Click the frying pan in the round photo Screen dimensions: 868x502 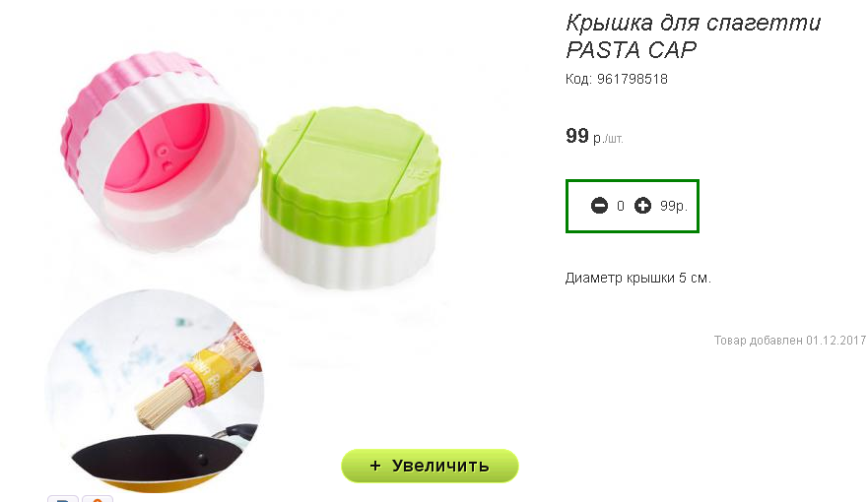(x=158, y=462)
